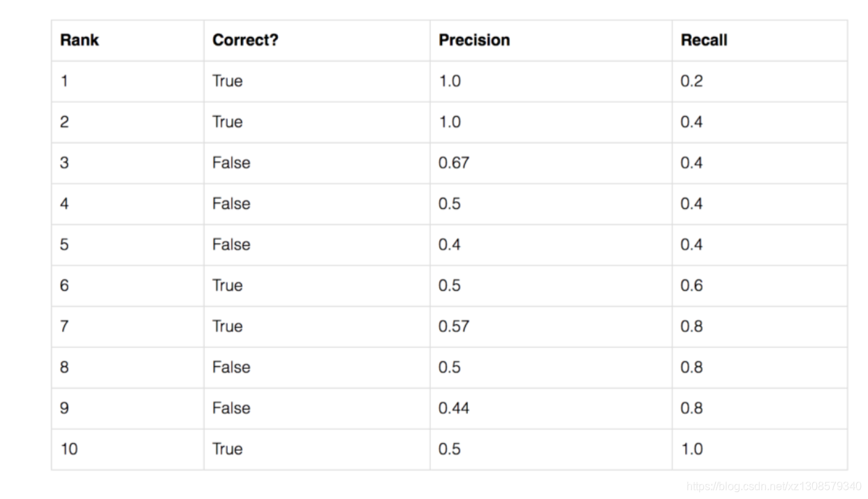
Task: Click the 0.67 precision cell
Action: click(x=454, y=163)
